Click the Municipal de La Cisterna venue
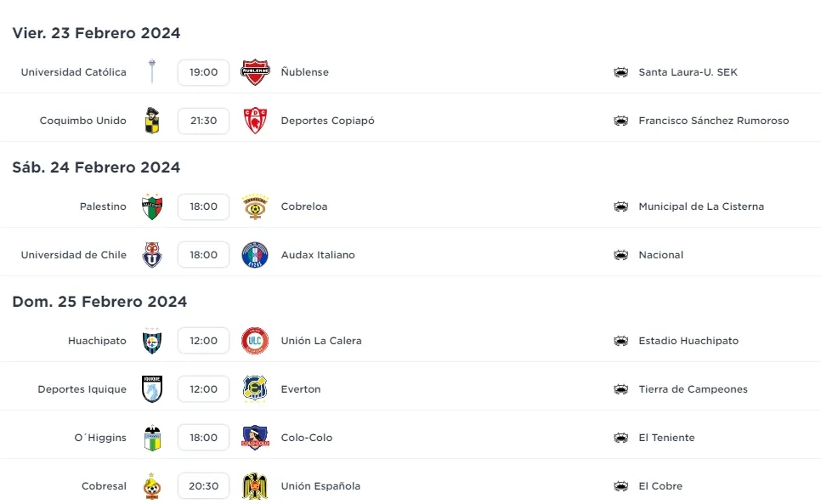This screenshot has width=821, height=504. 701,207
